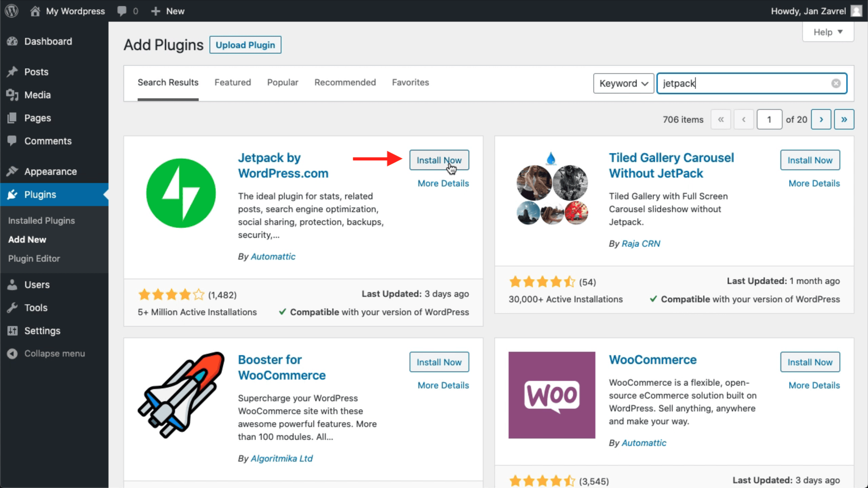This screenshot has width=868, height=488.
Task: Click the plus icon next to New
Action: click(x=156, y=11)
